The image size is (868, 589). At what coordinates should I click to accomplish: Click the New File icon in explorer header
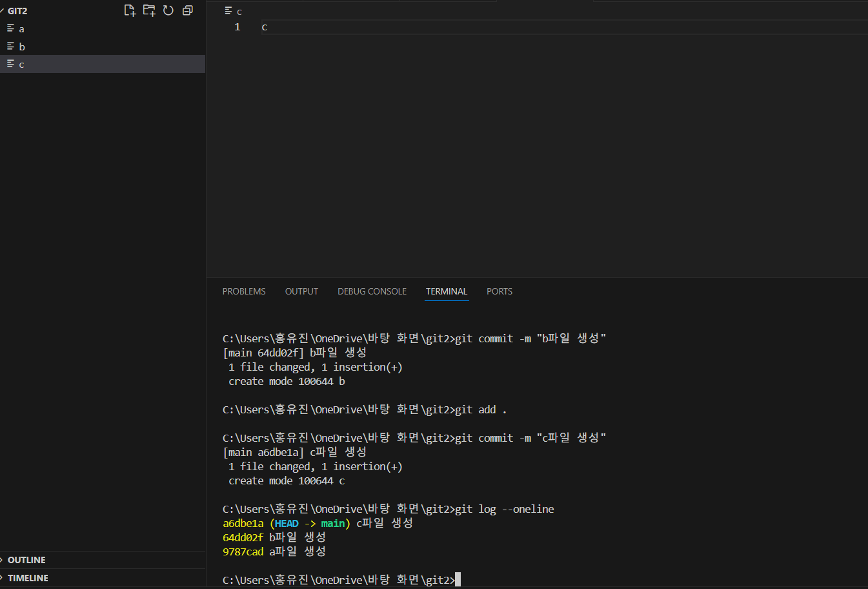tap(130, 10)
